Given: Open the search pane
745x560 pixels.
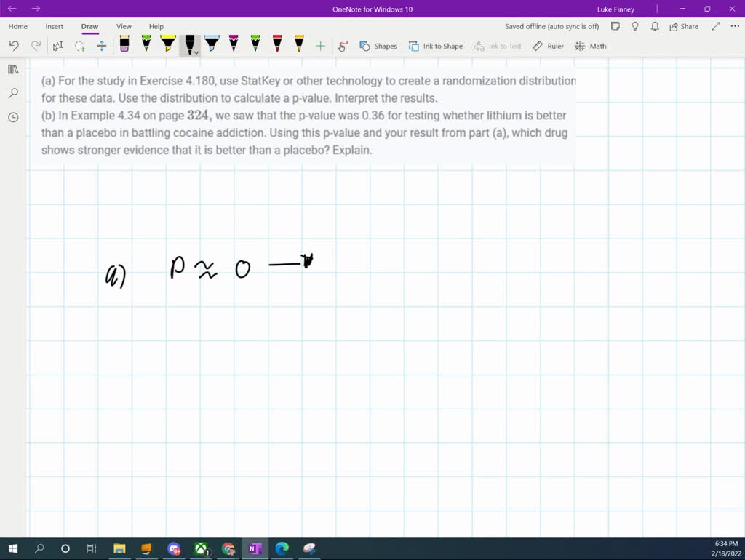Looking at the screenshot, I should coord(13,93).
